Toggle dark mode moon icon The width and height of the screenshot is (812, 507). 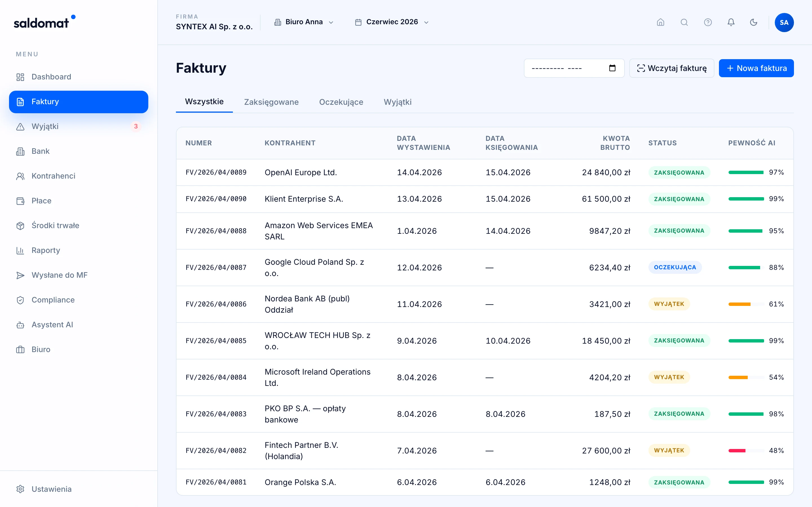(754, 22)
